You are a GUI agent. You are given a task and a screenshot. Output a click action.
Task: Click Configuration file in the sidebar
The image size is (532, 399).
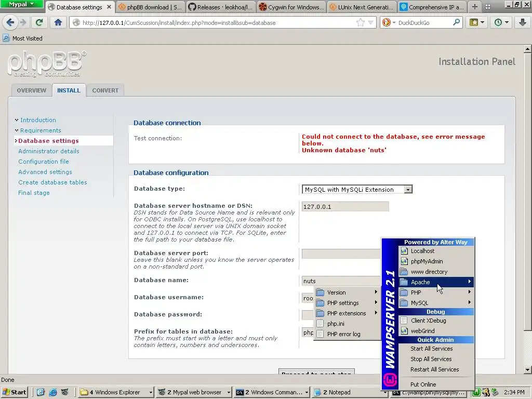(44, 162)
